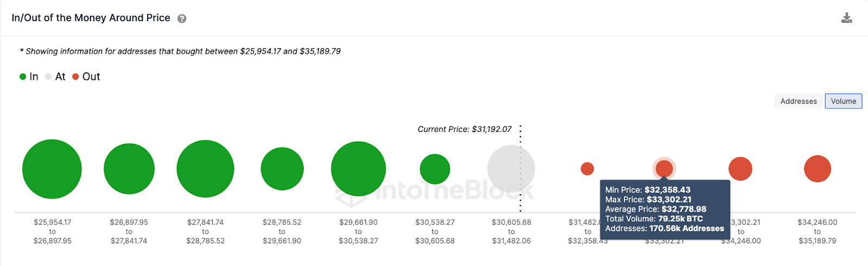Click the Current Price $31,192.07 label
Screen dimensions: 868x266
(x=464, y=129)
